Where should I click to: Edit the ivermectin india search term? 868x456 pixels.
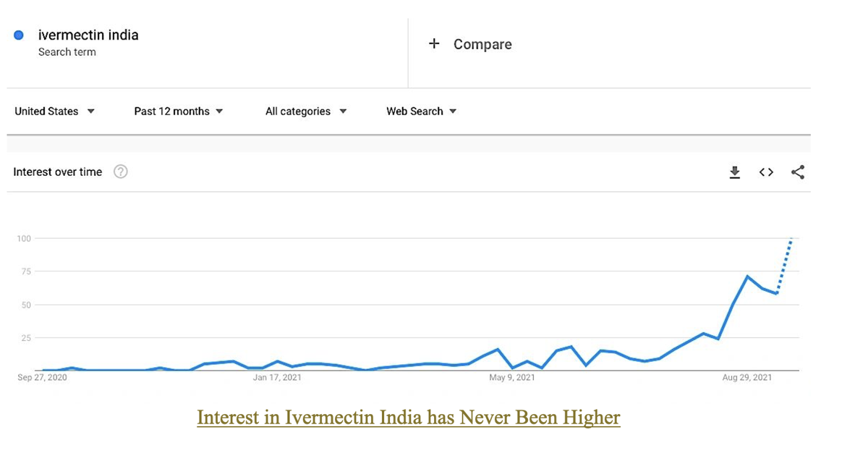[x=88, y=35]
